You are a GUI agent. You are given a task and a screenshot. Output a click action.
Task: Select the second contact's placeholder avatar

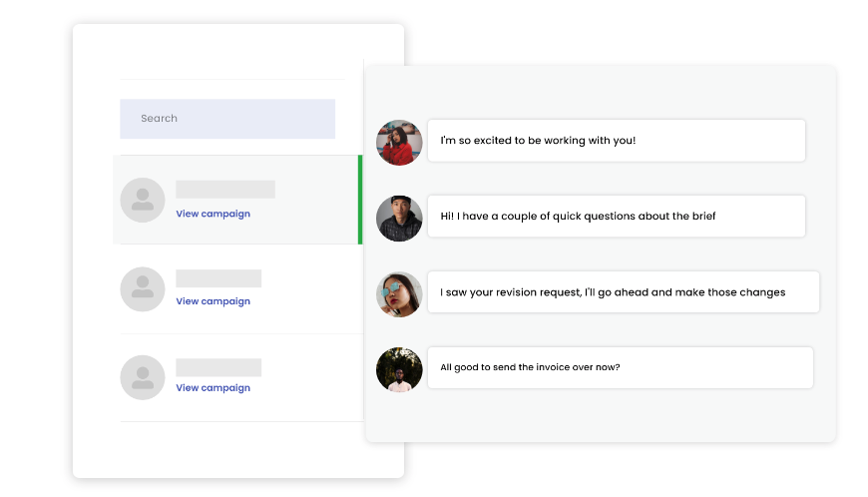[x=143, y=289]
